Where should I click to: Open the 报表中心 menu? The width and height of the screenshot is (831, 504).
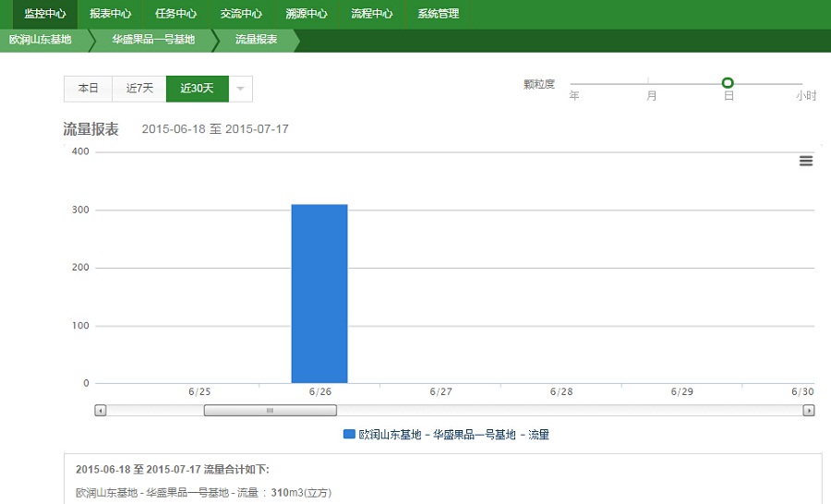(111, 14)
